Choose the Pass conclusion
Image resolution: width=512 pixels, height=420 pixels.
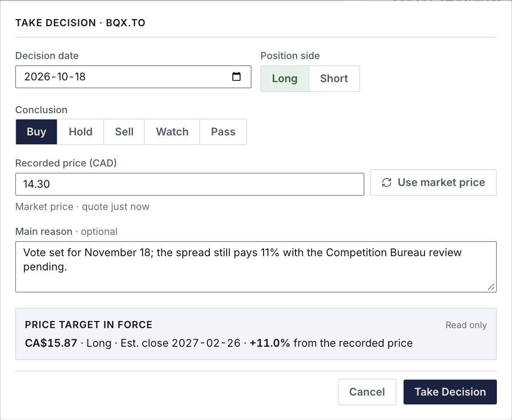pyautogui.click(x=223, y=132)
